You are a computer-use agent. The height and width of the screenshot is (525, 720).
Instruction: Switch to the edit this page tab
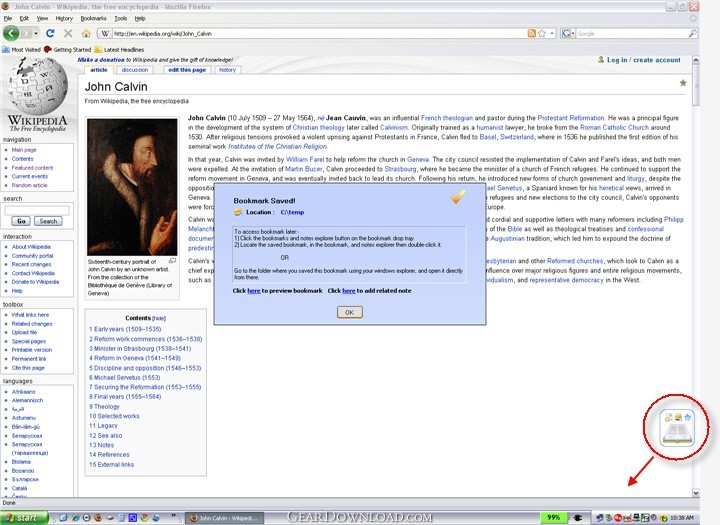[187, 70]
